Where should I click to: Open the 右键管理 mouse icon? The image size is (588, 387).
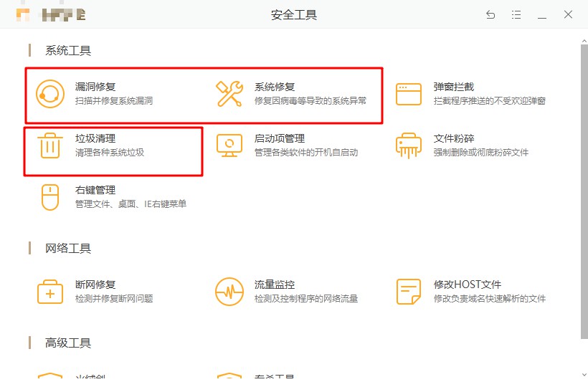tap(50, 197)
